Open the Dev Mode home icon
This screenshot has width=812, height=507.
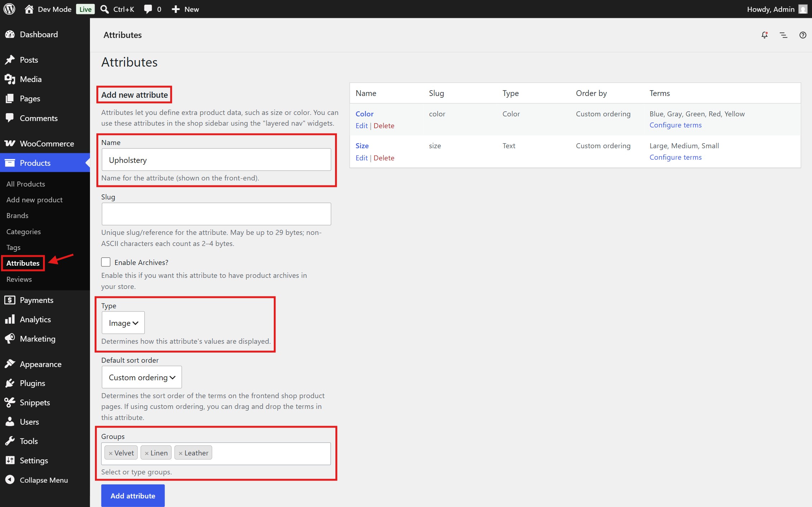29,9
